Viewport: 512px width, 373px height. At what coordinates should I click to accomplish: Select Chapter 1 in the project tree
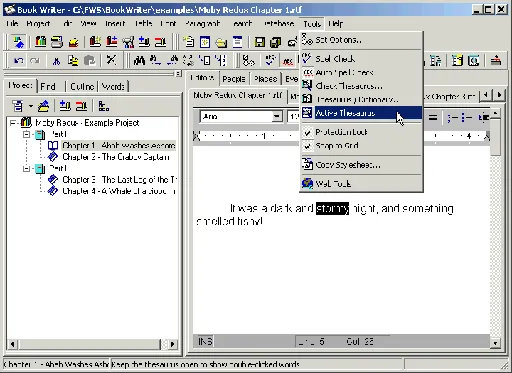(119, 146)
